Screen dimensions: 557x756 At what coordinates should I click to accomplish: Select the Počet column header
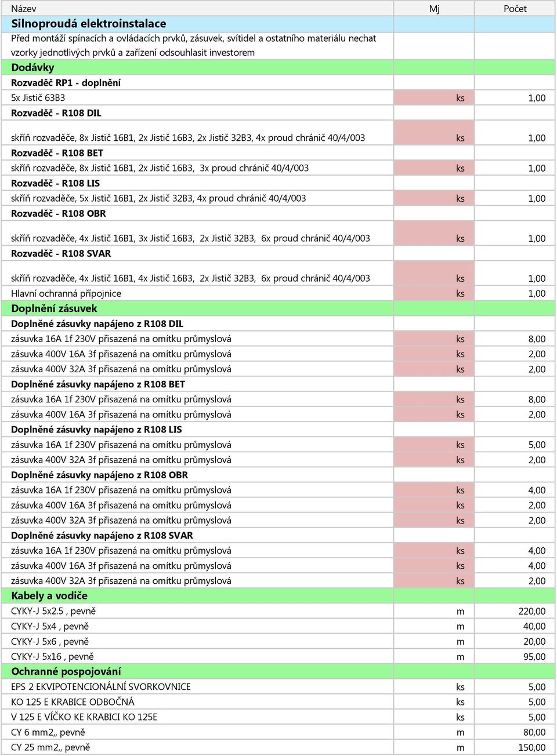pyautogui.click(x=515, y=9)
